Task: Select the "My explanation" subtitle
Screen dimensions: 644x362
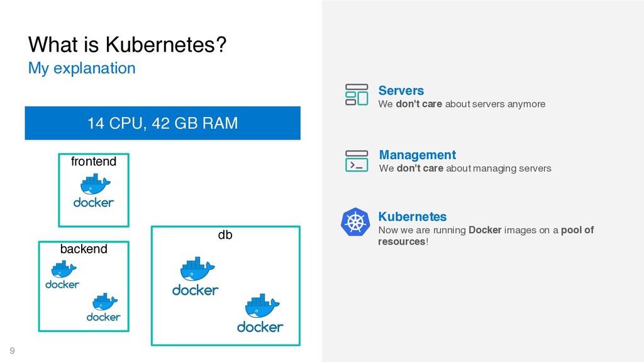Action: point(82,68)
